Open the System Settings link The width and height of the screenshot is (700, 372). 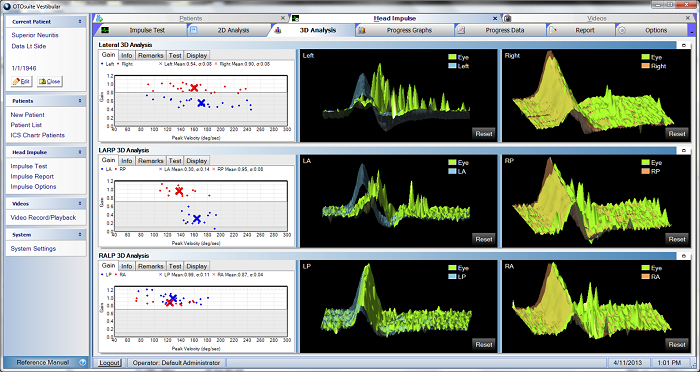(x=33, y=249)
